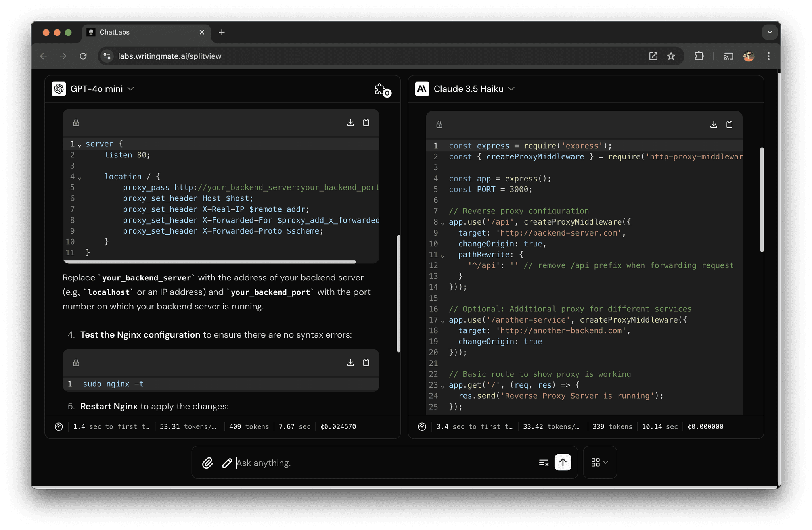
Task: Go back in browser history
Action: 43,56
